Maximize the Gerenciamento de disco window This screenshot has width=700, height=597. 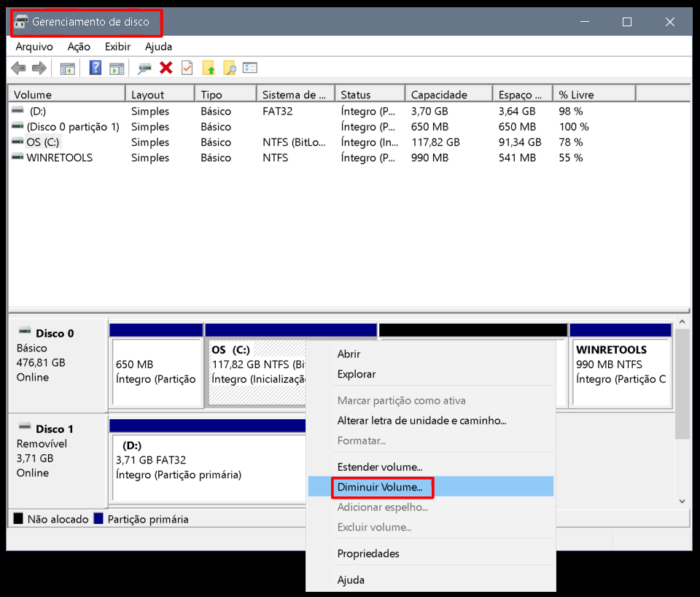tap(627, 21)
